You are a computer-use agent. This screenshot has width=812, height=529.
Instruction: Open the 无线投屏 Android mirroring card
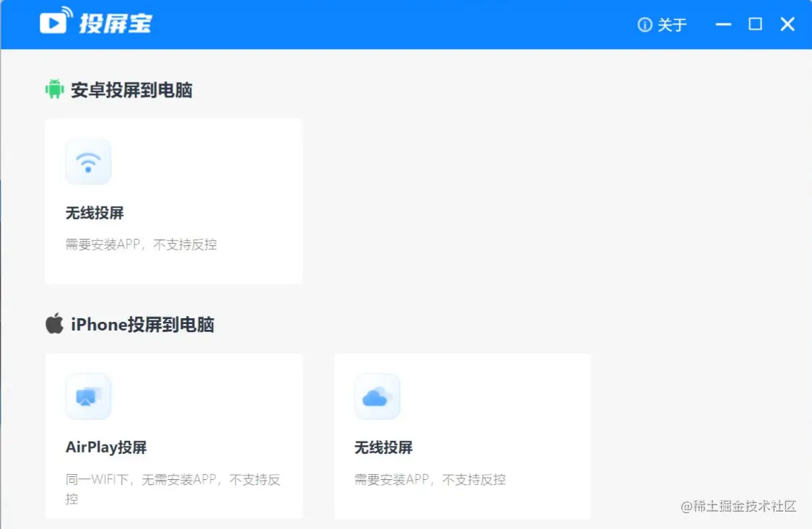pos(173,201)
